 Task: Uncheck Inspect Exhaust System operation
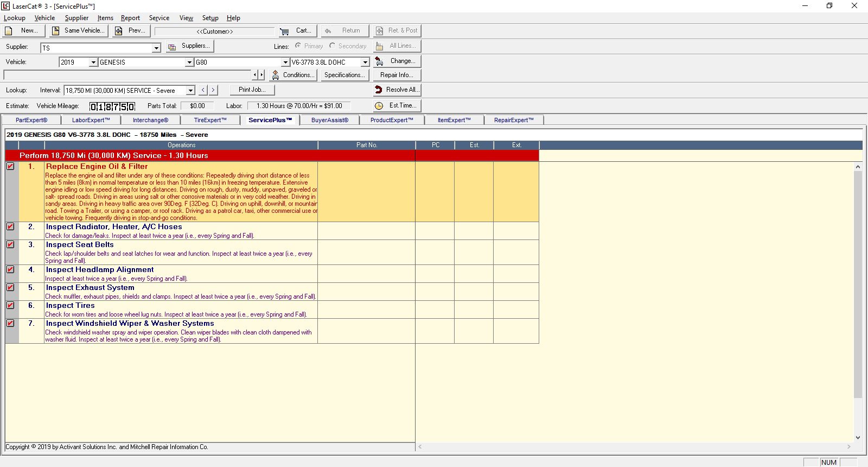[10, 287]
